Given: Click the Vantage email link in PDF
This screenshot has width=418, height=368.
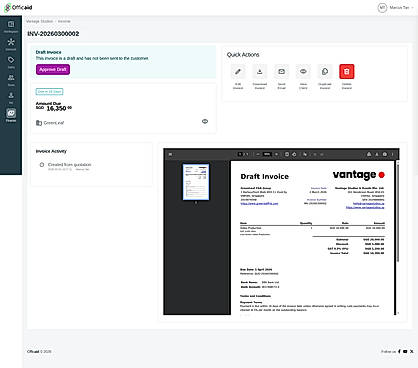Looking at the screenshot, I should [369, 203].
